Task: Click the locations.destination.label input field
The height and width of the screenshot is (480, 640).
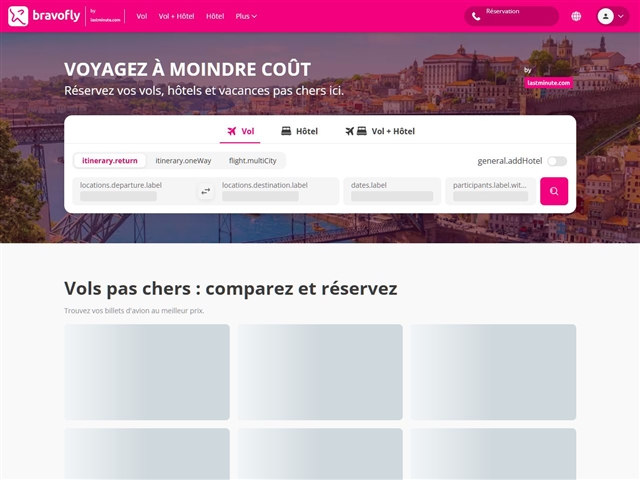Action: [277, 191]
